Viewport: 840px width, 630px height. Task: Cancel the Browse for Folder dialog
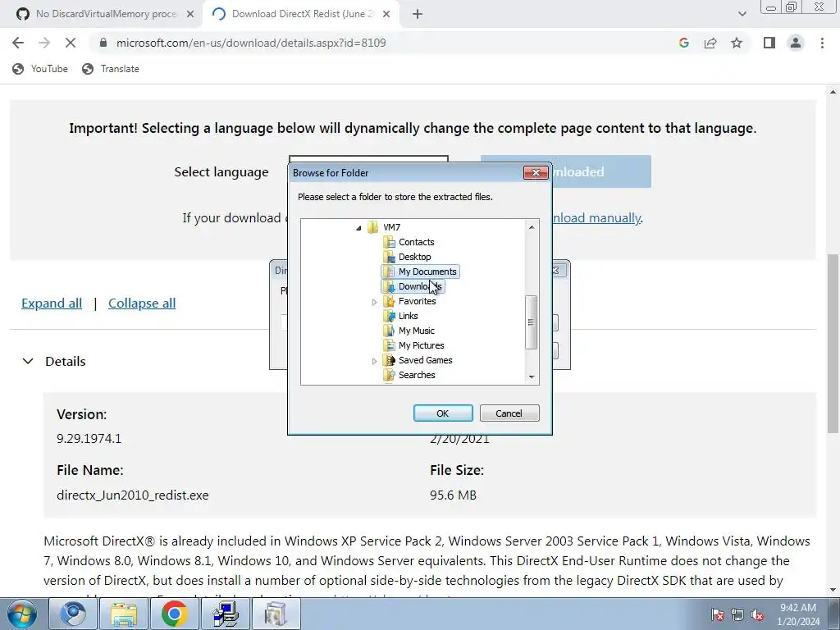pos(509,413)
